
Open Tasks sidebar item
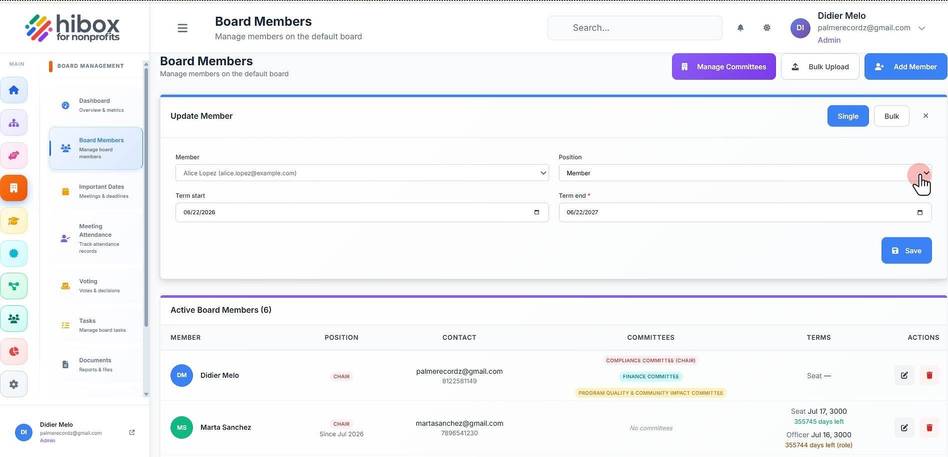click(x=96, y=325)
